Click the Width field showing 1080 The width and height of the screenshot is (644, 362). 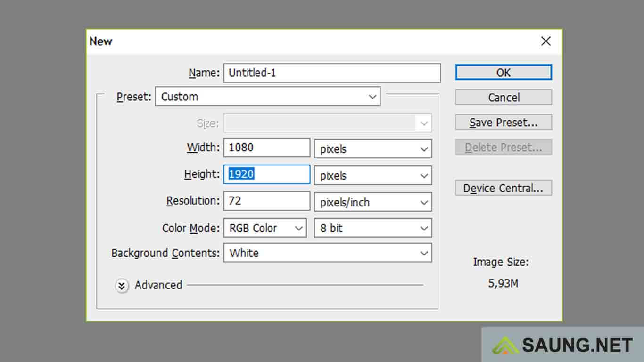pos(267,148)
